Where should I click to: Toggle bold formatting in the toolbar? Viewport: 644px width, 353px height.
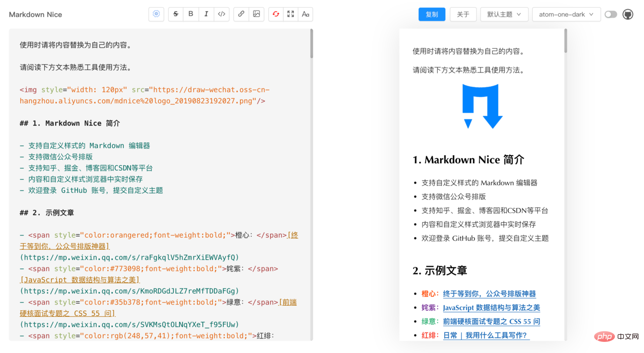[191, 14]
